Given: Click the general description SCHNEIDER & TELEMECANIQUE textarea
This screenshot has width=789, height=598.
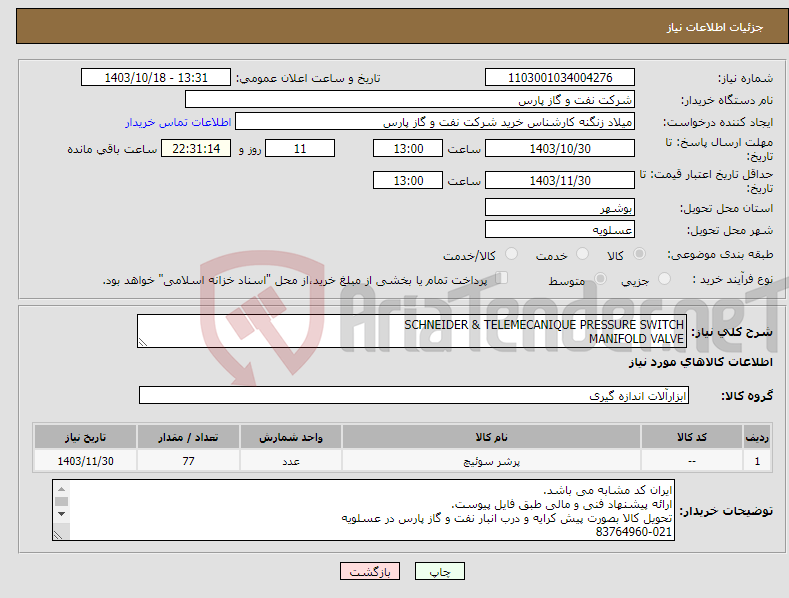Looking at the screenshot, I should (x=412, y=331).
